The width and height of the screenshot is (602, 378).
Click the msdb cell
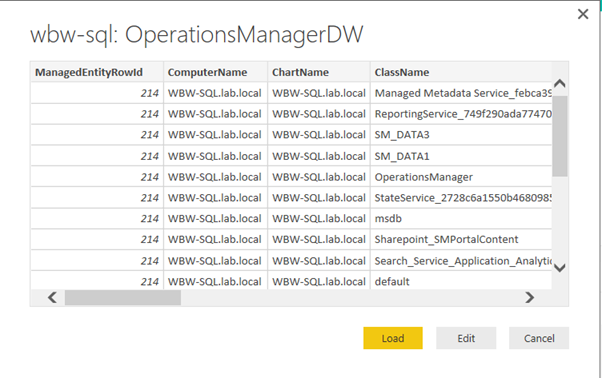pyautogui.click(x=461, y=218)
